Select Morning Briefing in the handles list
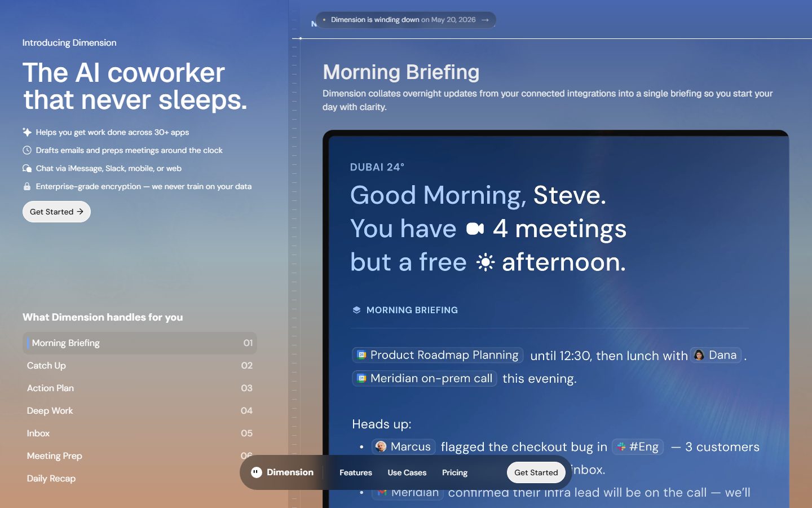This screenshot has height=508, width=812. pos(140,343)
